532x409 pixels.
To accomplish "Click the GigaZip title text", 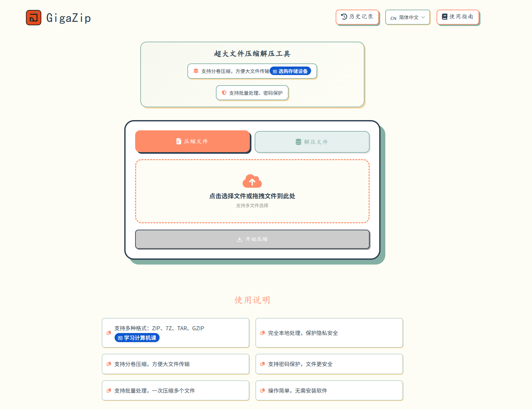I will pos(69,18).
